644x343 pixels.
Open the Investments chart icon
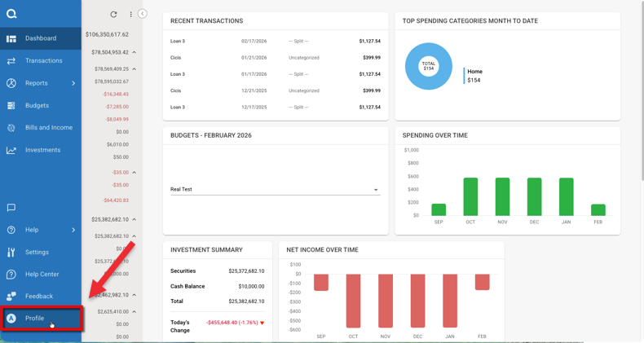[11, 150]
